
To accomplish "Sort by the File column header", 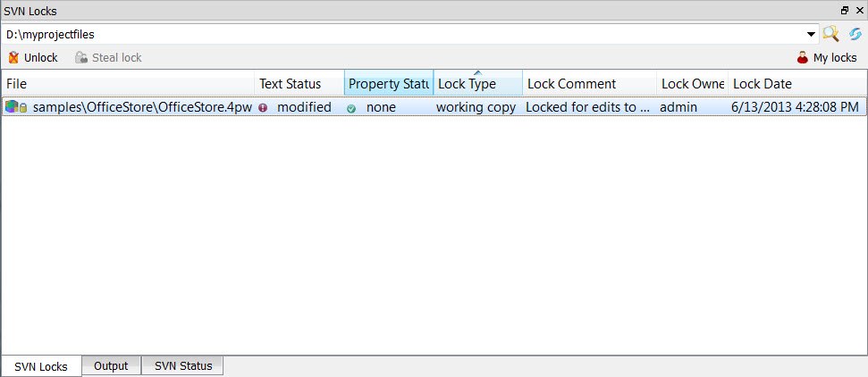I will click(128, 84).
